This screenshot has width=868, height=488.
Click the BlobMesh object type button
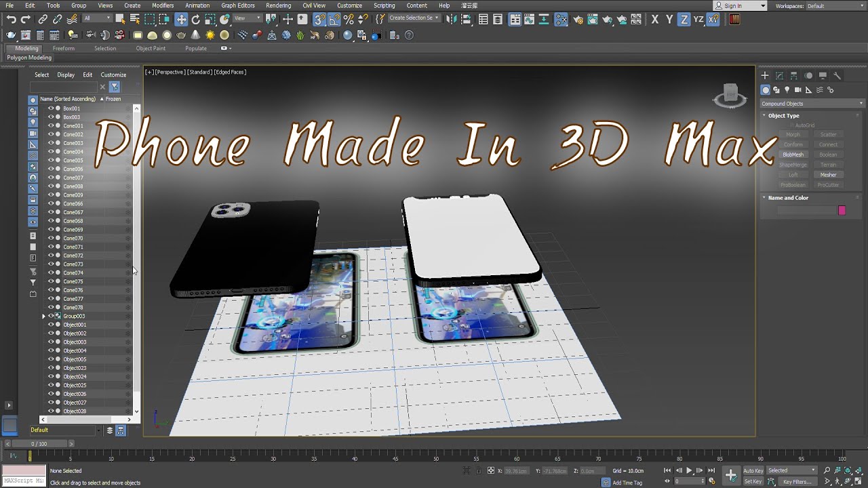(x=793, y=155)
